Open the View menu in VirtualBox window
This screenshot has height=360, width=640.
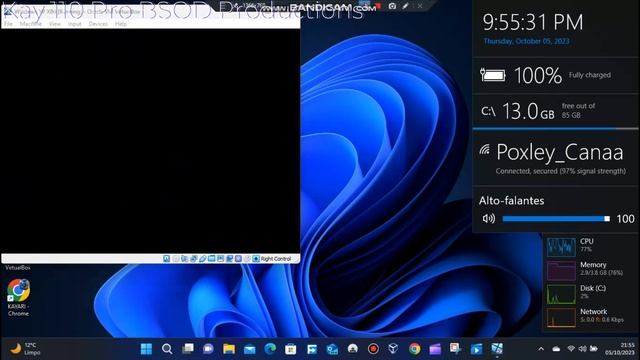click(x=55, y=24)
